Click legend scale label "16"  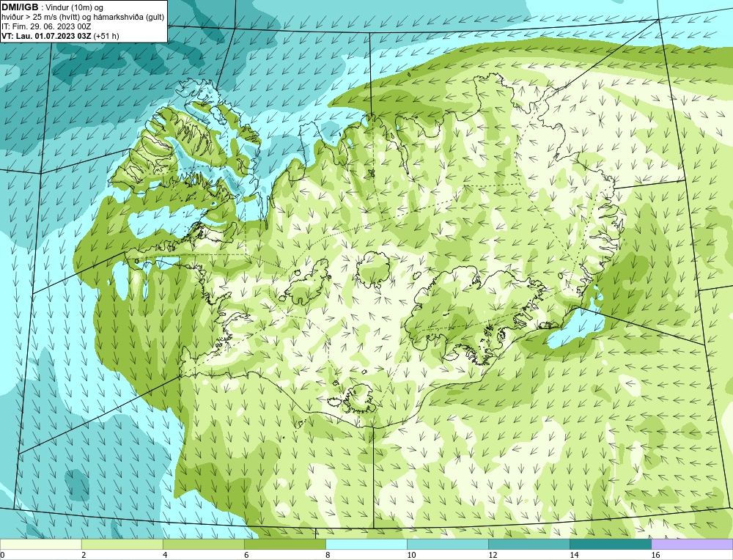(x=655, y=555)
